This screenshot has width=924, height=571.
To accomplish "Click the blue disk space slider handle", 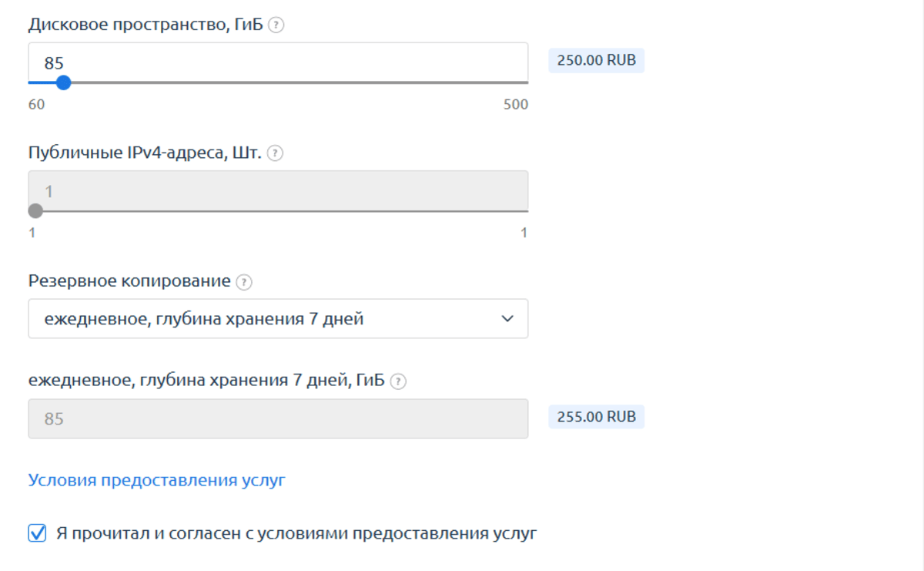I will [64, 82].
